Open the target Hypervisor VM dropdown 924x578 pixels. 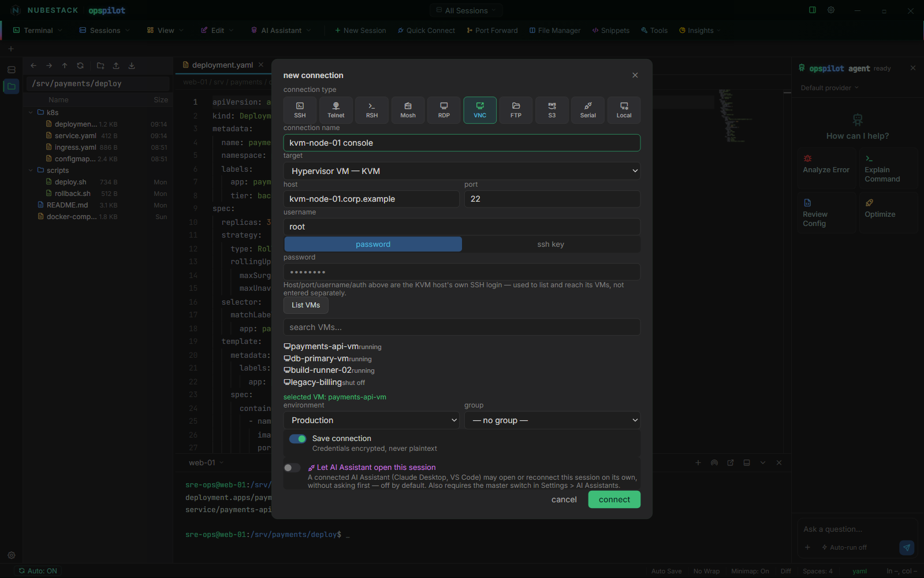[462, 171]
